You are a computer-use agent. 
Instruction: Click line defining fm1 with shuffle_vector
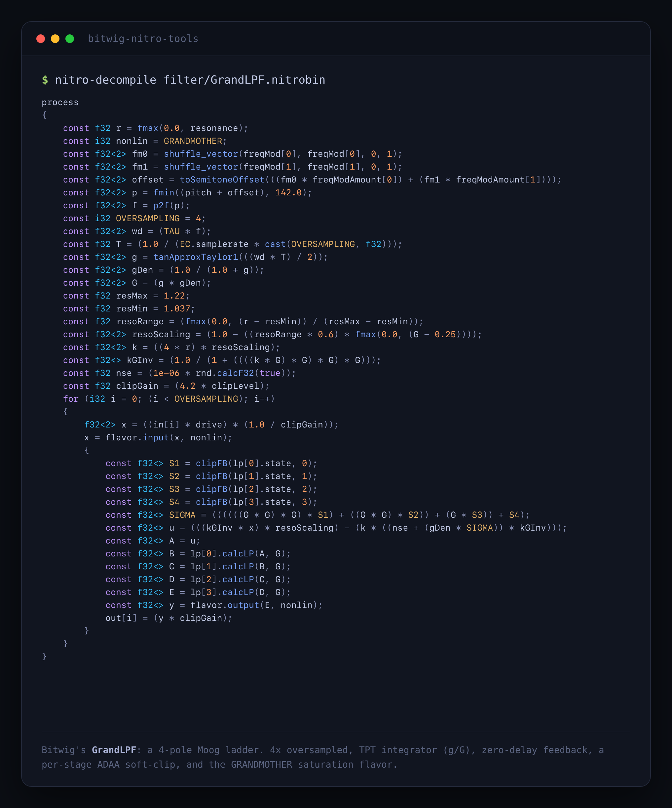pos(233,167)
